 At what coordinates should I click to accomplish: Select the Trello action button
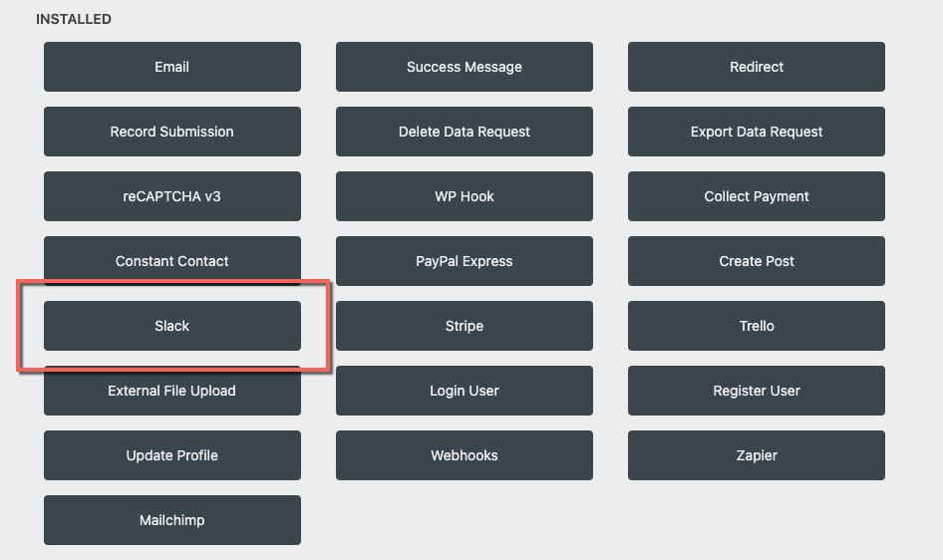756,326
